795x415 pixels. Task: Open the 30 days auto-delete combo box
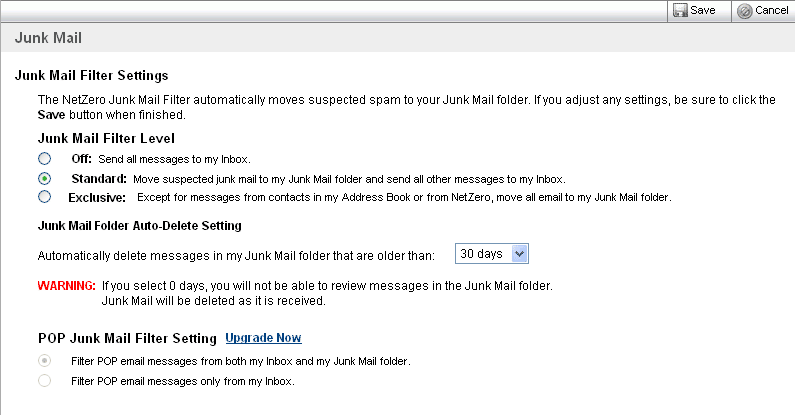point(492,253)
